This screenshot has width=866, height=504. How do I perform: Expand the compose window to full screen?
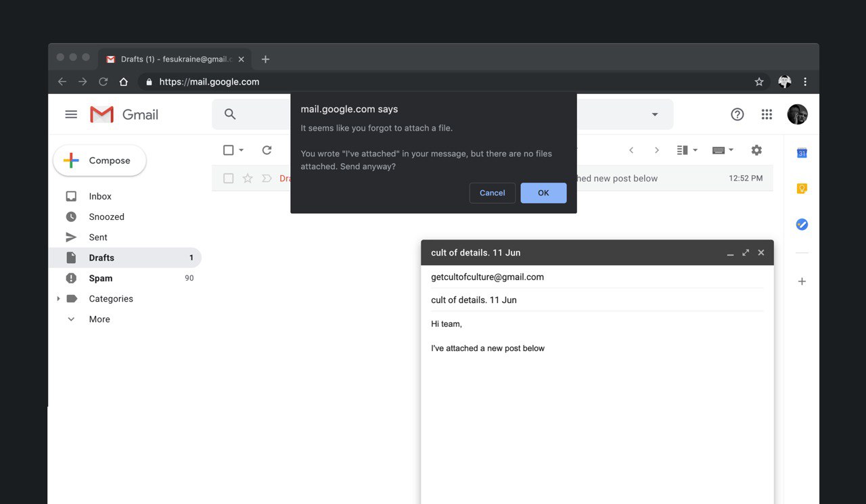click(746, 252)
